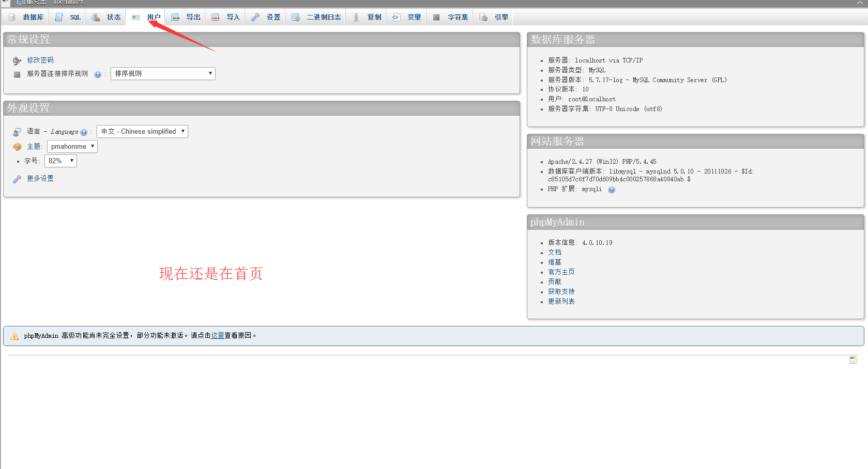Click 服务器字符集 UTF-8 Unicode line

(605, 109)
